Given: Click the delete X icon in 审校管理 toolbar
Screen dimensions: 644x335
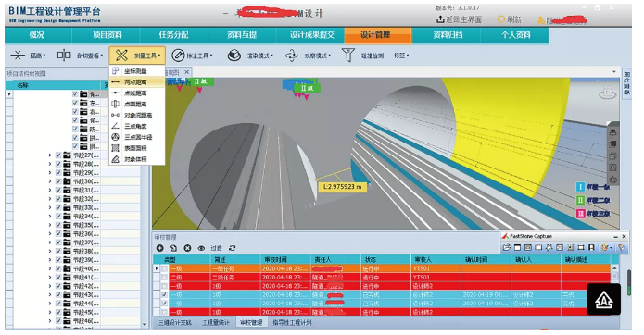Looking at the screenshot, I should 187,248.
